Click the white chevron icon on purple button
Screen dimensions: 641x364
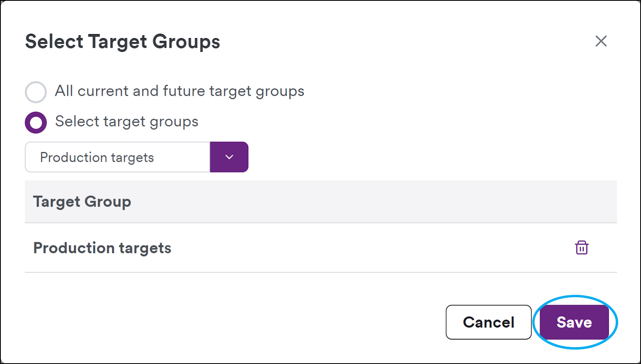(x=229, y=157)
